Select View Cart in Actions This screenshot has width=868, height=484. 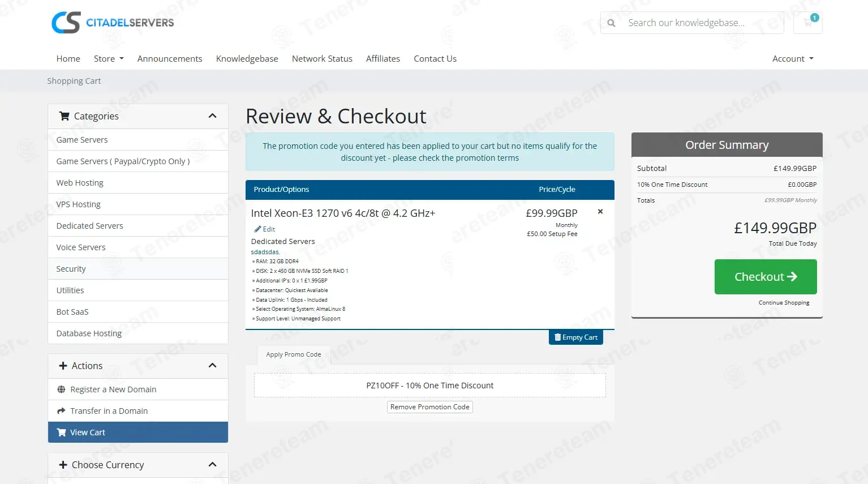pyautogui.click(x=138, y=432)
